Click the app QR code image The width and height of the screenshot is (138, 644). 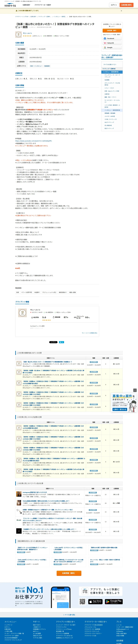coord(82,601)
